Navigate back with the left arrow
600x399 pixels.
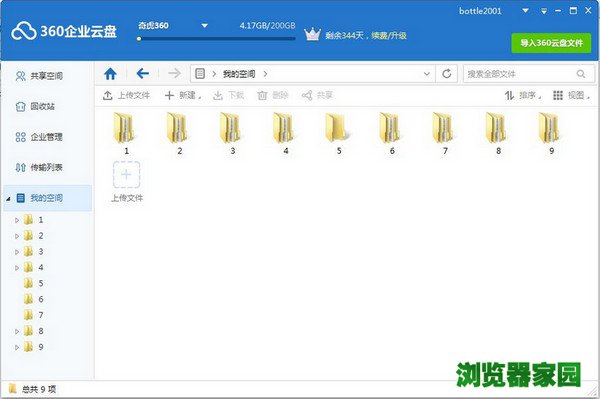pos(142,73)
